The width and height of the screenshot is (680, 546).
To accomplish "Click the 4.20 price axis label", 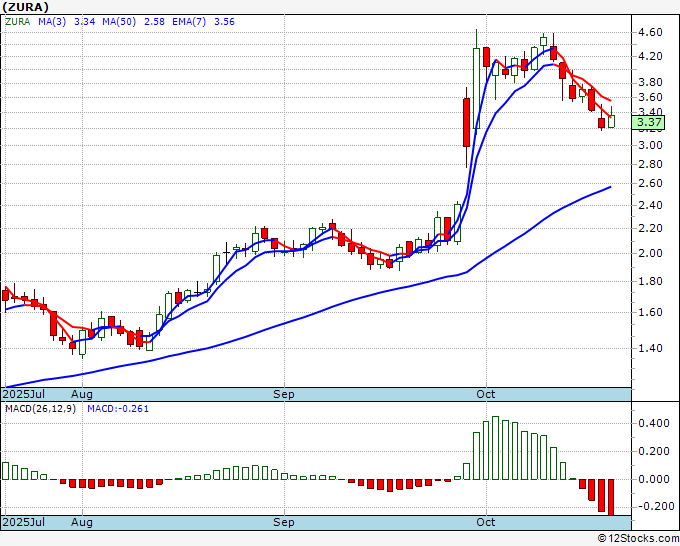I will [x=650, y=56].
